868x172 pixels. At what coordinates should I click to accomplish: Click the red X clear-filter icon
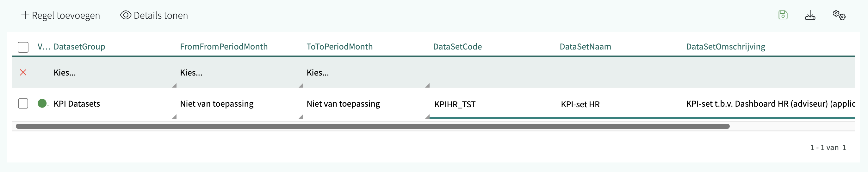pyautogui.click(x=23, y=72)
